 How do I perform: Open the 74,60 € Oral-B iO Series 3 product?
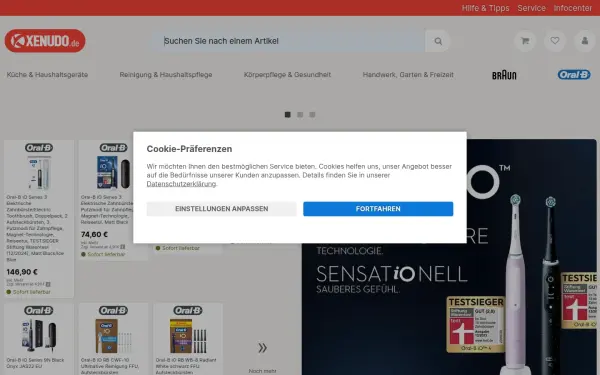pos(113,200)
